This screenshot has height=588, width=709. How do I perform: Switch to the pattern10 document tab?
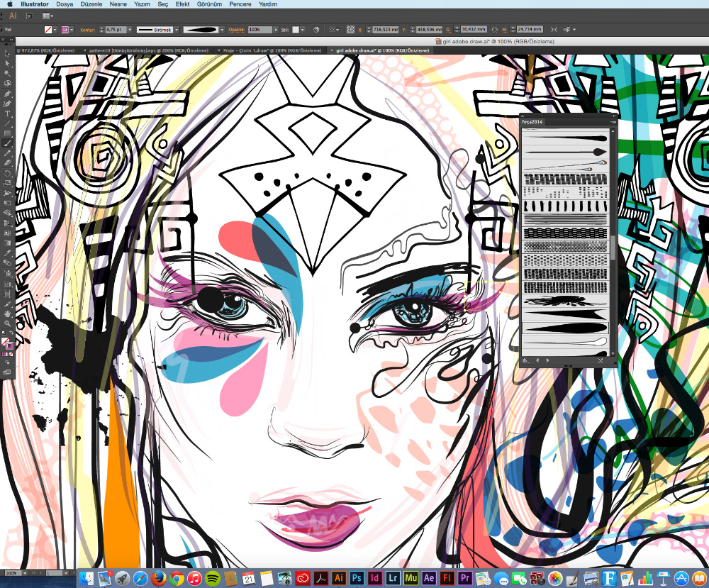tap(149, 50)
